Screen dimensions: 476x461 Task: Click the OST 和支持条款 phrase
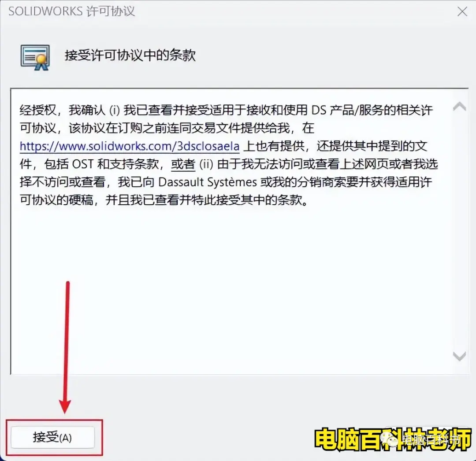coord(115,164)
